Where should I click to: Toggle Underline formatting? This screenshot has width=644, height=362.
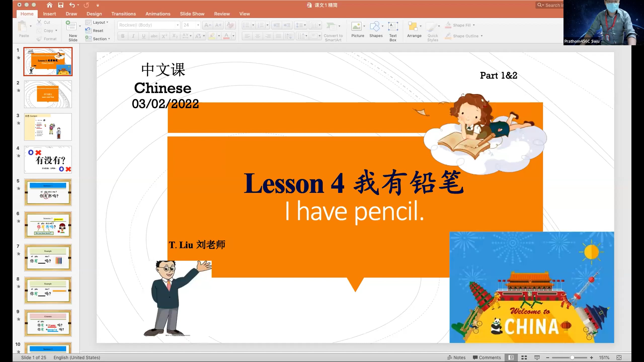[144, 36]
